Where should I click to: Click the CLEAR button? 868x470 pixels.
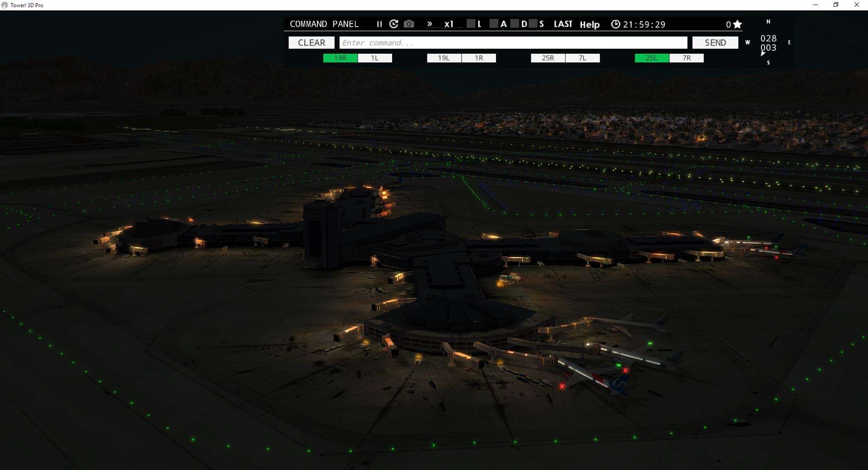tap(311, 42)
